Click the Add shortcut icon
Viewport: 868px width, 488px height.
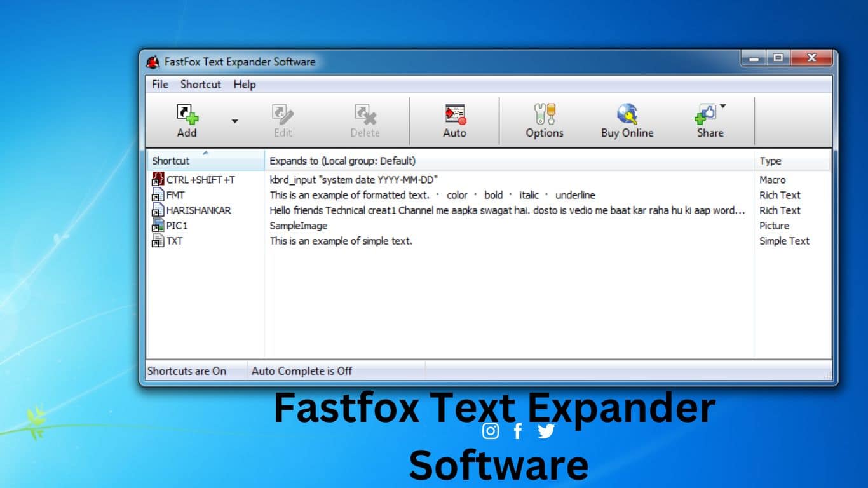click(186, 114)
